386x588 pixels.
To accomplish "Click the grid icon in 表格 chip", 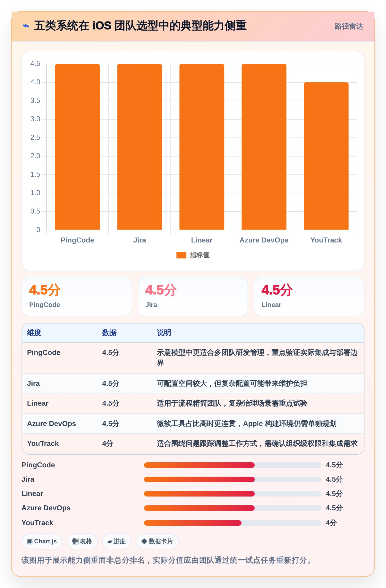I will tap(75, 541).
